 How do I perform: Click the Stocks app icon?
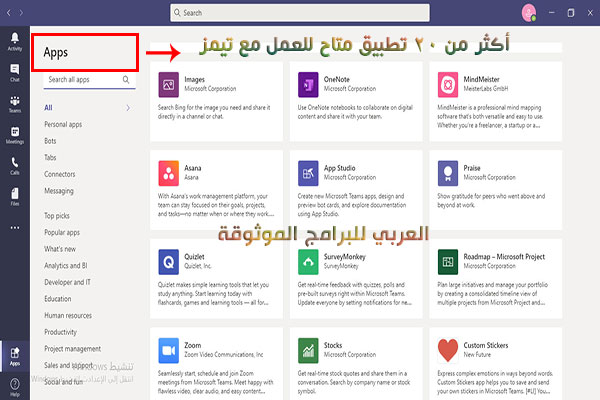pos(308,351)
